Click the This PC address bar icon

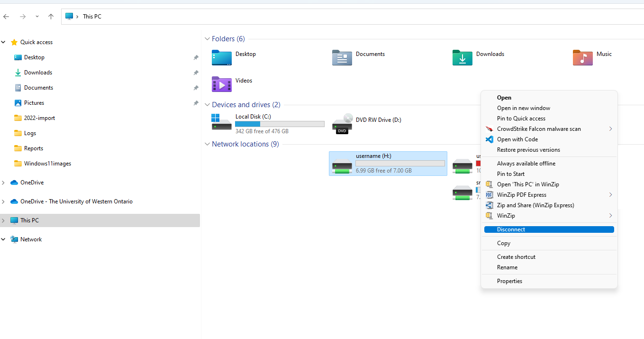(69, 16)
